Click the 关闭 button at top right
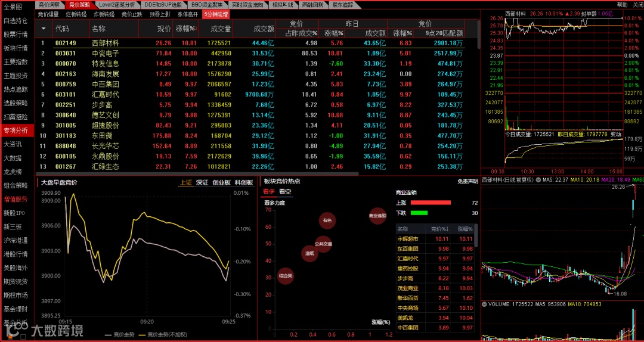The height and width of the screenshot is (342, 644). (638, 5)
